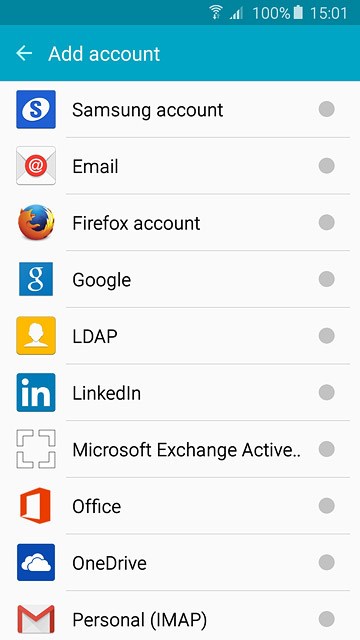The width and height of the screenshot is (360, 640).
Task: Select the Samsung account status dot
Action: pos(327,109)
